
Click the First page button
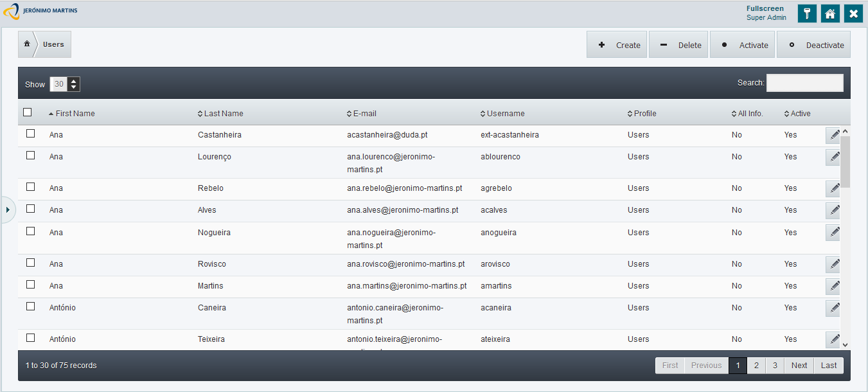[670, 366]
